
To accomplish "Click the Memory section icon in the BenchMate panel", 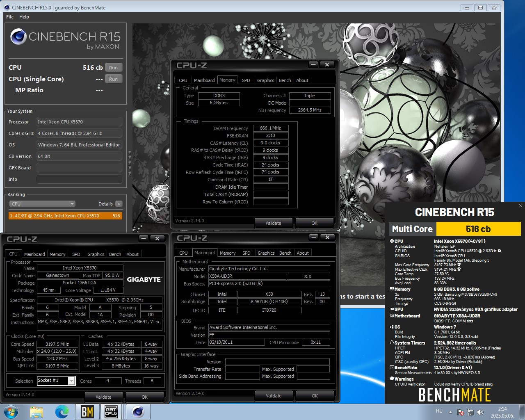I will (392, 289).
